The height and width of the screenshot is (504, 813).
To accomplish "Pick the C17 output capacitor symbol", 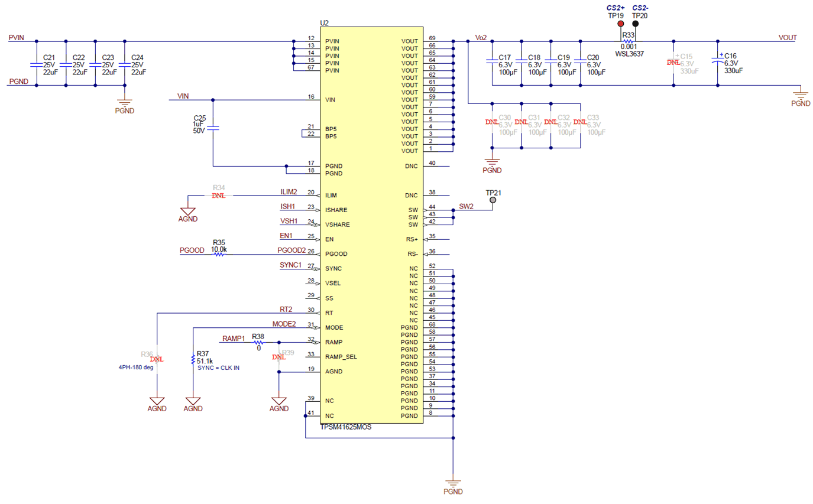I will coord(492,60).
